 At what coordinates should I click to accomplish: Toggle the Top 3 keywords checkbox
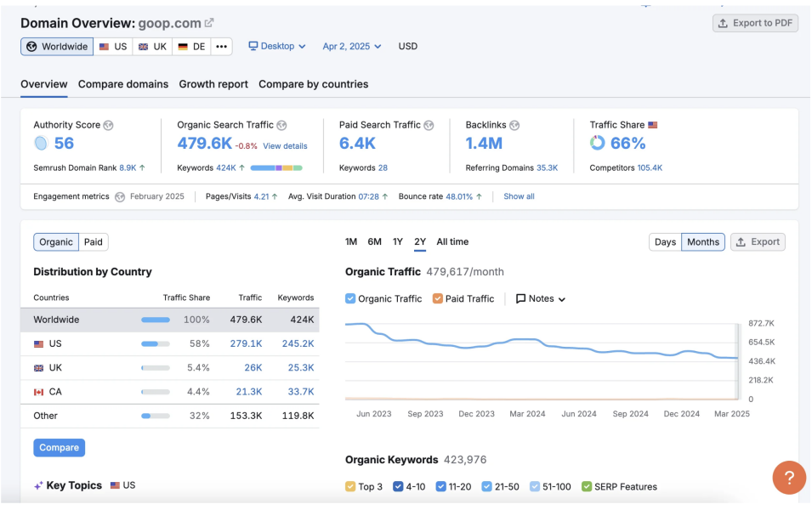pyautogui.click(x=350, y=487)
